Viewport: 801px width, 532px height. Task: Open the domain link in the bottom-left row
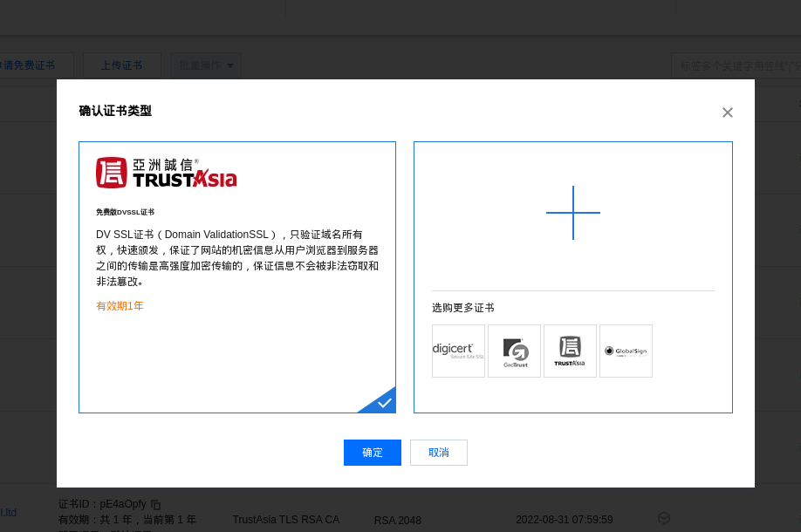pyautogui.click(x=8, y=512)
